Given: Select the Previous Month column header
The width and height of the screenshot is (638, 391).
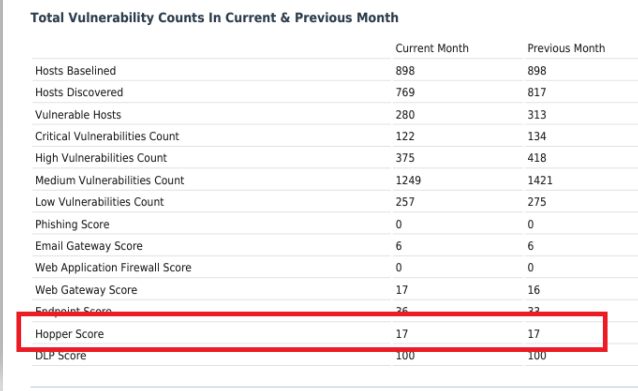Looking at the screenshot, I should 566,48.
